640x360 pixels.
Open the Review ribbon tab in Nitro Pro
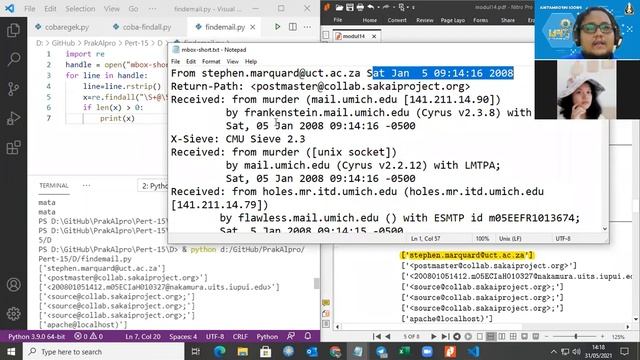(424, 20)
